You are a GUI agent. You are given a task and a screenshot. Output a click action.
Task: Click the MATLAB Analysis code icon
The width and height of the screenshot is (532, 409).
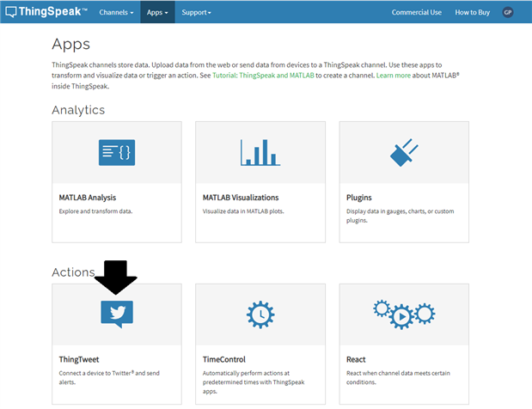click(117, 152)
